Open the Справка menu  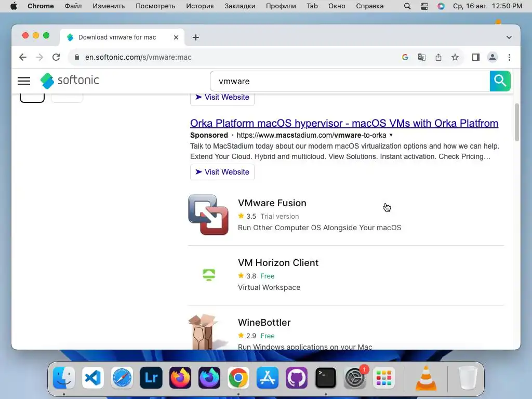coord(369,6)
